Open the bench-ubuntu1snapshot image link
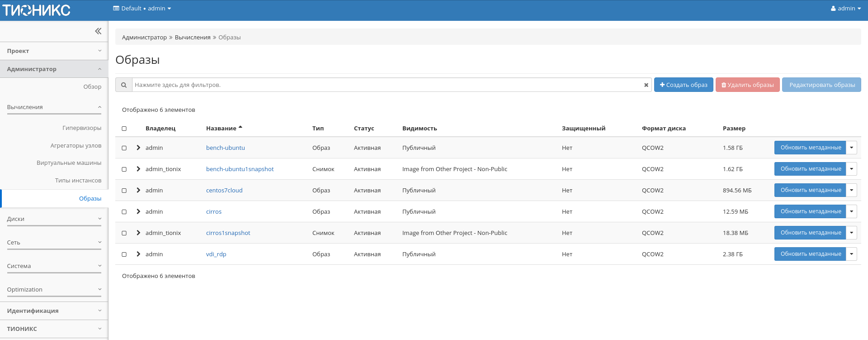 (x=240, y=169)
